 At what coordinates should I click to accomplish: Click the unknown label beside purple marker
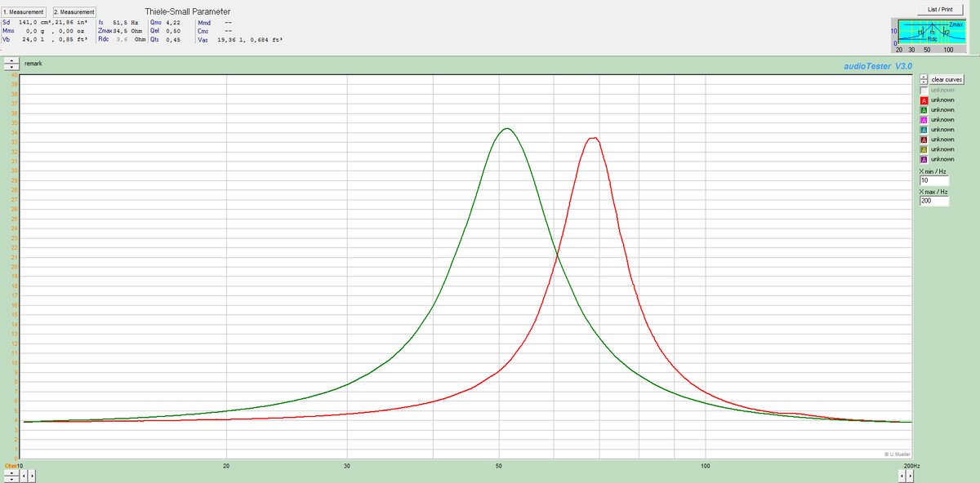point(942,159)
